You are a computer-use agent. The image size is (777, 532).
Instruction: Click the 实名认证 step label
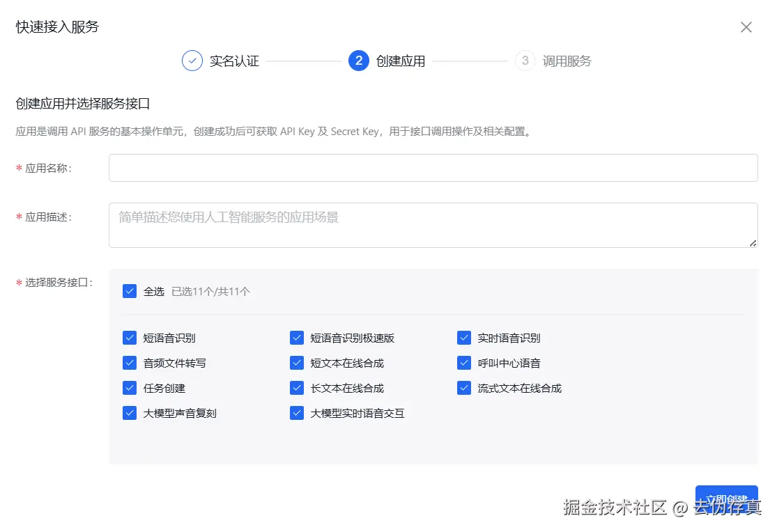[x=234, y=61]
